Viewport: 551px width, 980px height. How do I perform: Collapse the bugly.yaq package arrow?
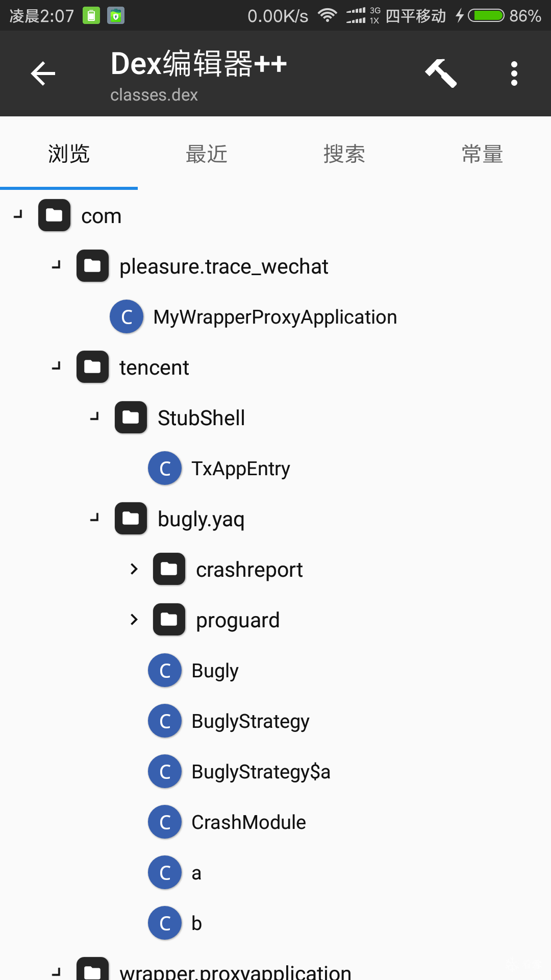pyautogui.click(x=94, y=519)
